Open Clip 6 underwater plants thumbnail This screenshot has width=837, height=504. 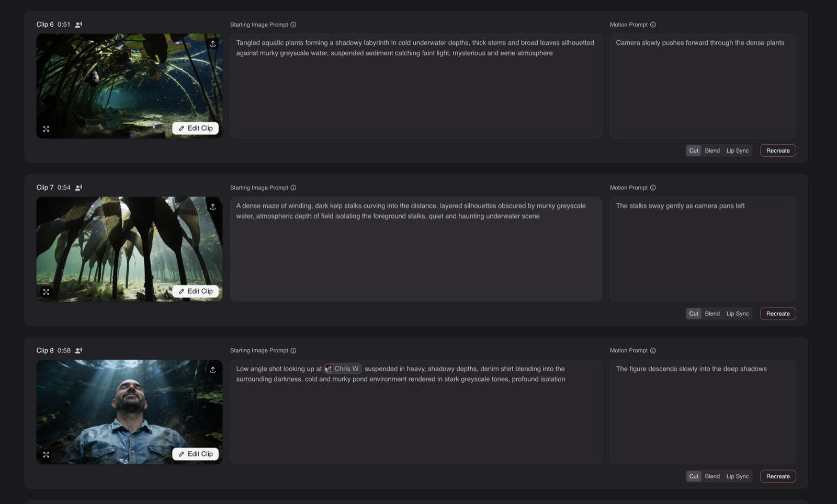click(129, 86)
